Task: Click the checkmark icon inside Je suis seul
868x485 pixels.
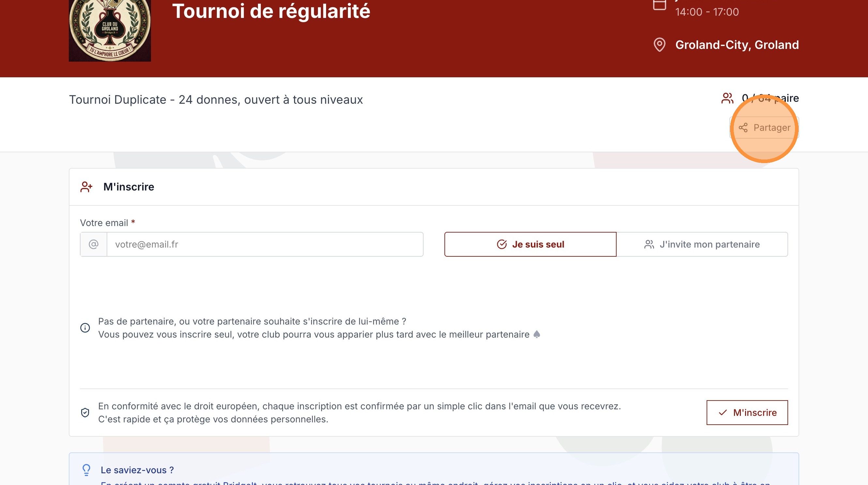Action: click(501, 244)
